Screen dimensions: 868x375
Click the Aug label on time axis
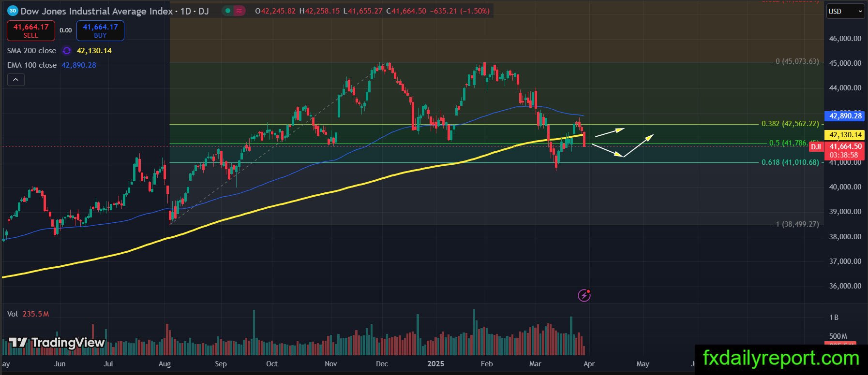pos(165,364)
